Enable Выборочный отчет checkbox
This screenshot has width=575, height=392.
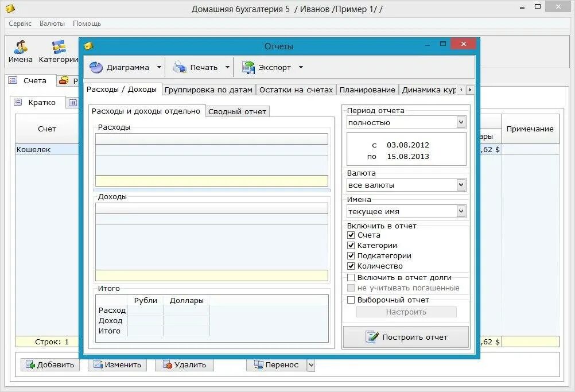click(x=351, y=300)
